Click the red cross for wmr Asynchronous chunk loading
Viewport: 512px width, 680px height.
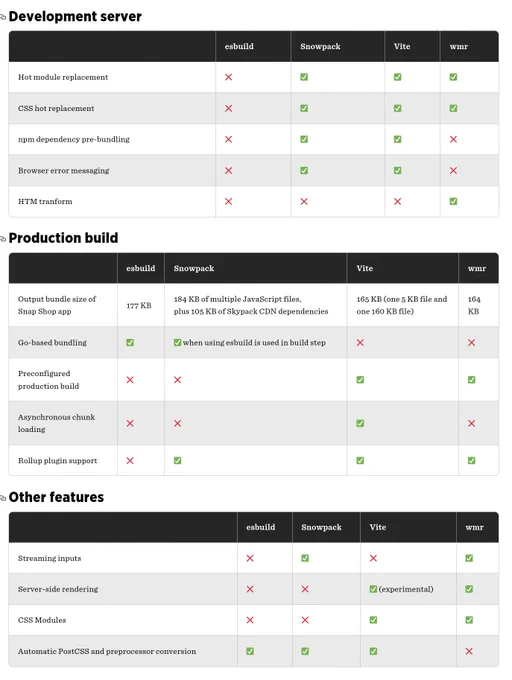(472, 423)
